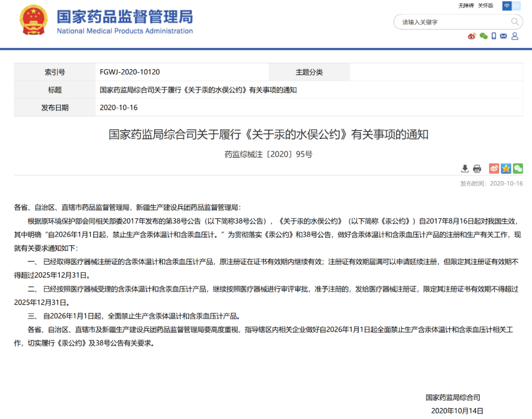Share the notice via the Weibo icon
The width and height of the screenshot is (532, 419).
pyautogui.click(x=494, y=168)
